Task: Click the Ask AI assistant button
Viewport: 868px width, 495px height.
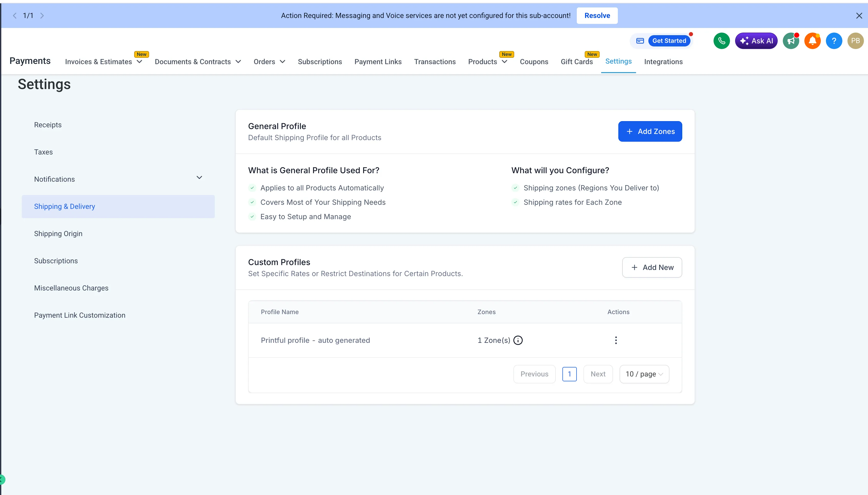Action: [756, 41]
